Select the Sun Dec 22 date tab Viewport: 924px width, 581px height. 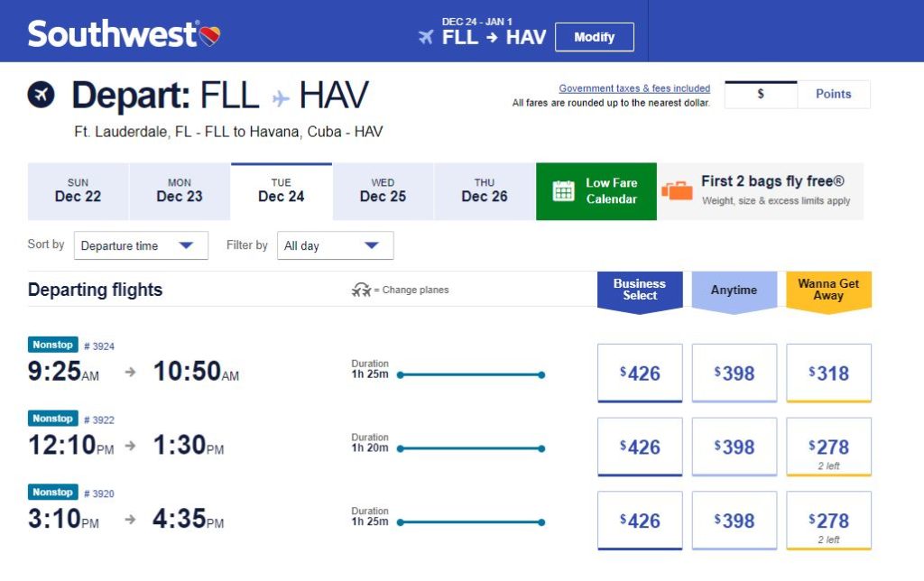click(x=78, y=191)
